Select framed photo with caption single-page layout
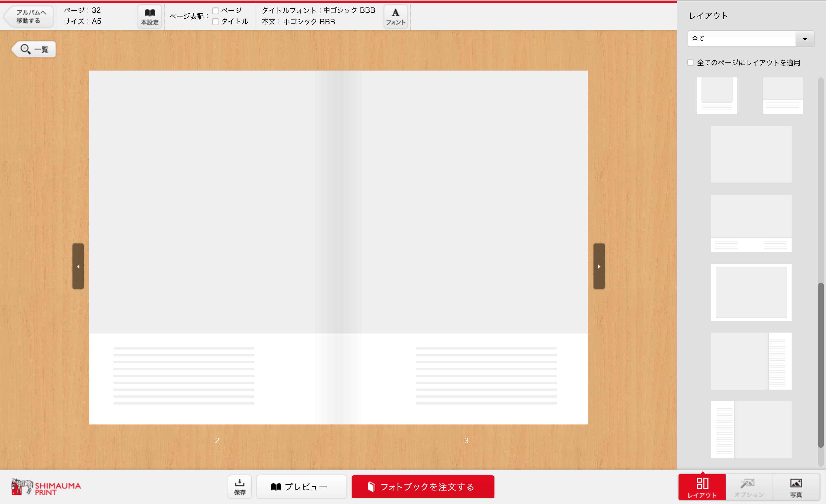Viewport: 826px width, 504px height. (x=717, y=96)
